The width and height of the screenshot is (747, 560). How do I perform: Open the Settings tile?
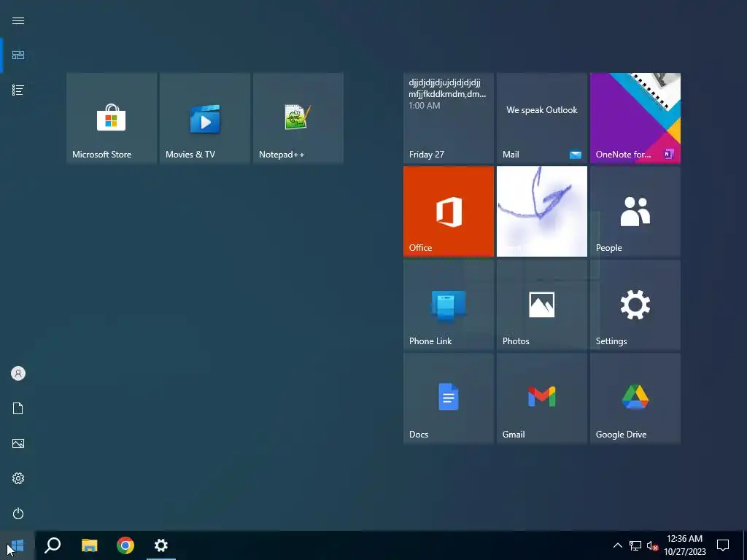635,305
